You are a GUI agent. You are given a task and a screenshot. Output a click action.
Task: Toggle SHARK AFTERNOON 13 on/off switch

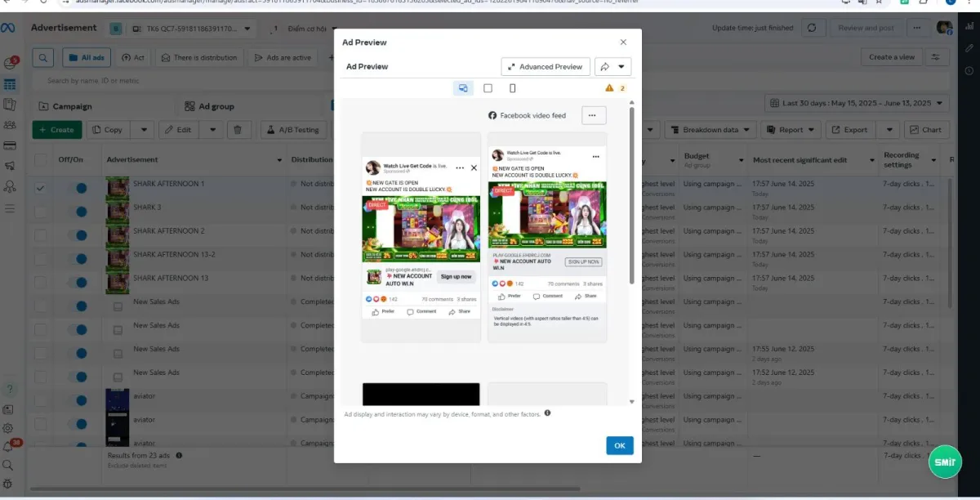(x=77, y=282)
